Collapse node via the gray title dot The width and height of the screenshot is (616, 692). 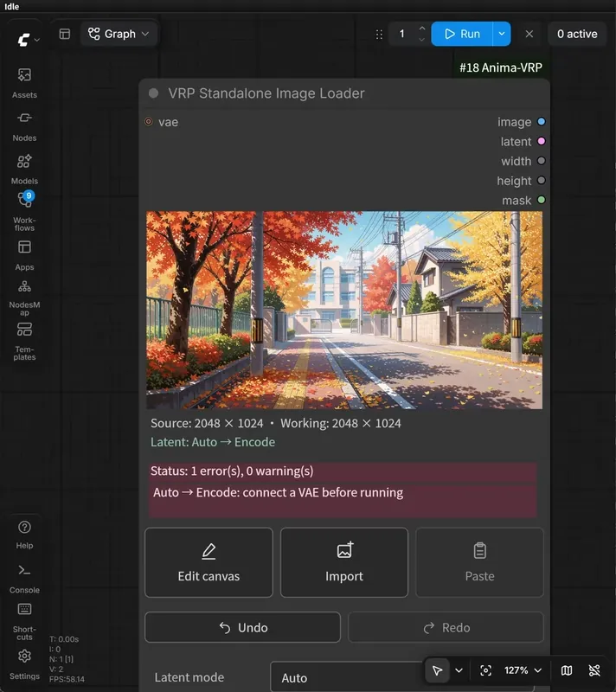click(153, 93)
